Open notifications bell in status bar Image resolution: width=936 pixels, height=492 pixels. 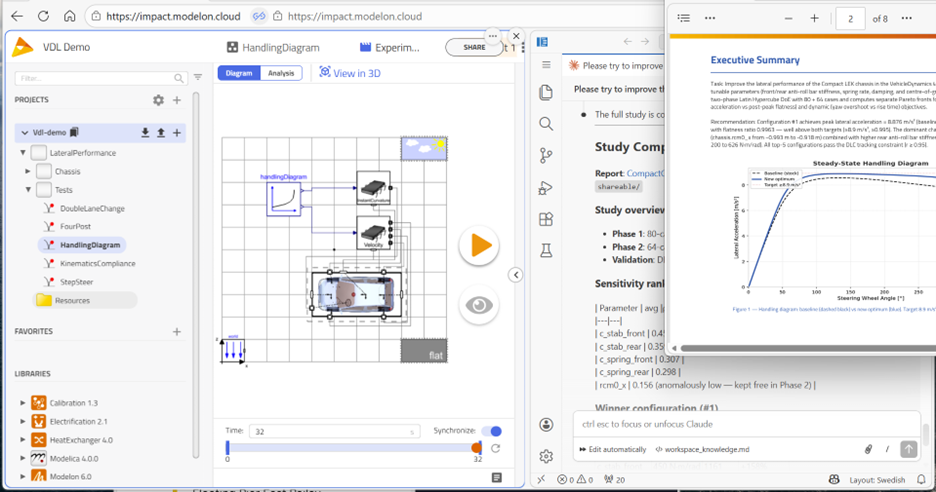(x=921, y=479)
